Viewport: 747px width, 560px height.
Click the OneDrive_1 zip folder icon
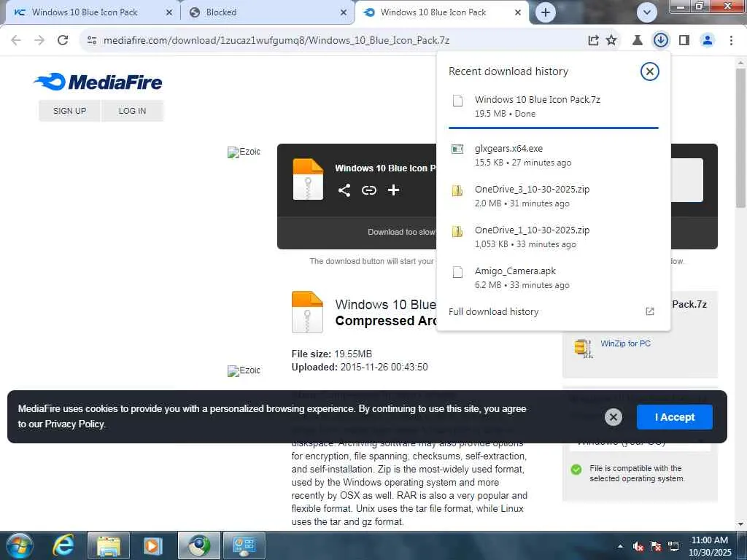click(x=457, y=231)
